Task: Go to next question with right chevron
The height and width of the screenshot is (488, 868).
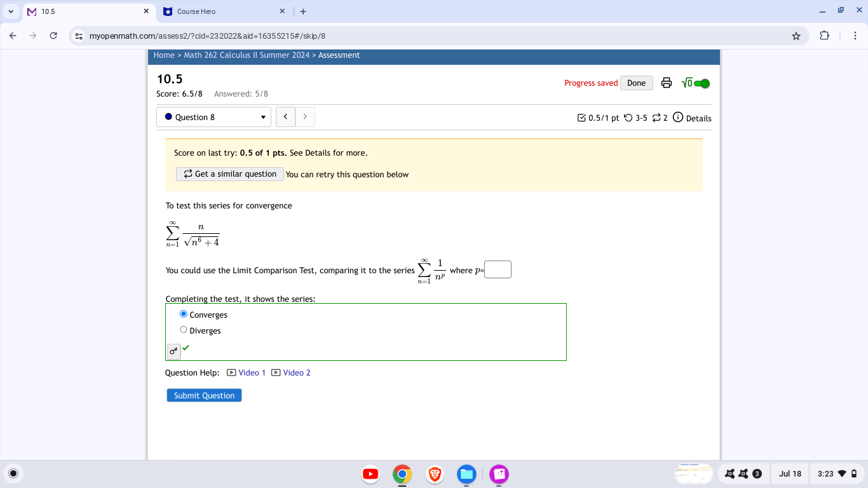Action: (305, 116)
